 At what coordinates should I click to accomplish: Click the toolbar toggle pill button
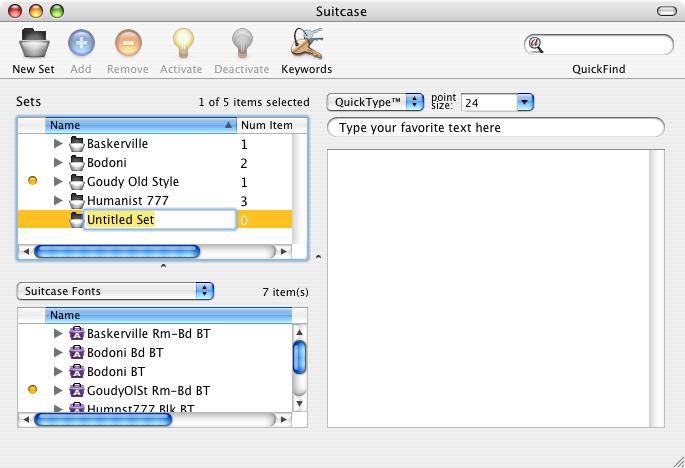tap(667, 11)
